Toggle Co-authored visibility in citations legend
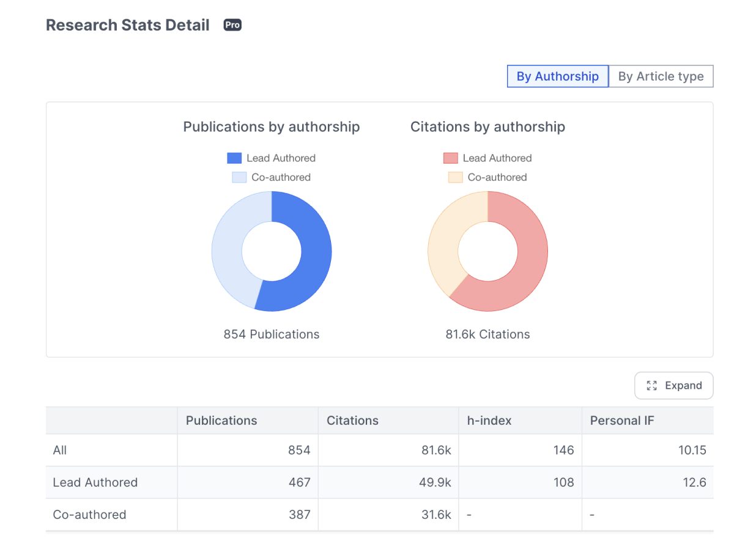The image size is (756, 555). click(487, 177)
